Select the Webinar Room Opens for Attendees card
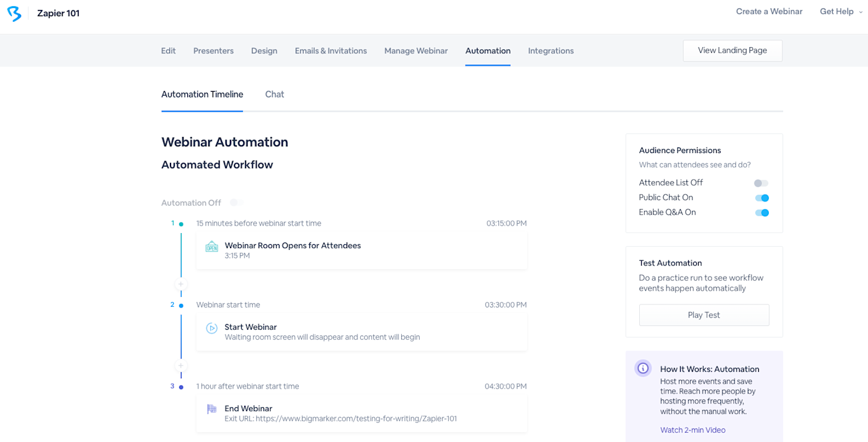Screen dimensions: 868x442 (361, 250)
